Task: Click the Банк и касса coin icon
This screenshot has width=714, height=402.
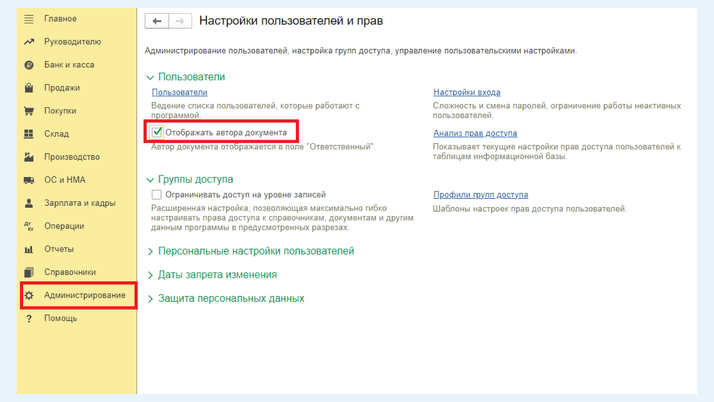Action: [29, 65]
